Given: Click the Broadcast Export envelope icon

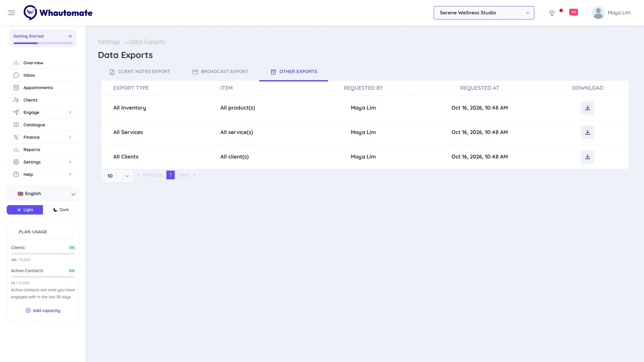Looking at the screenshot, I should tap(195, 72).
